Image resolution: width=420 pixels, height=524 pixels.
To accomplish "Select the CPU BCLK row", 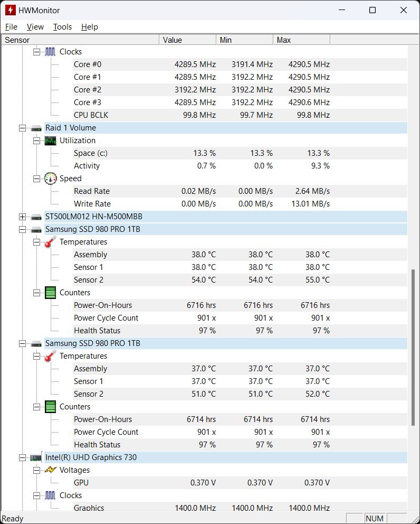I will [x=240, y=115].
